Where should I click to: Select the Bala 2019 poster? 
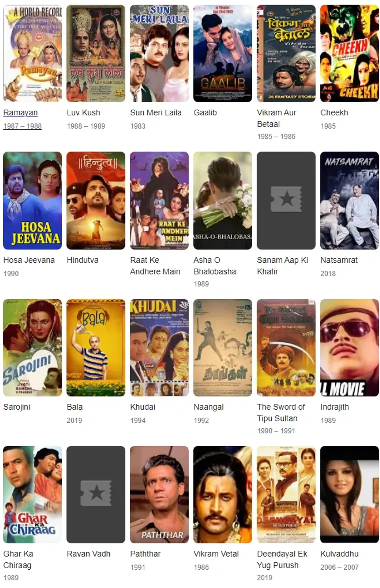pyautogui.click(x=96, y=348)
